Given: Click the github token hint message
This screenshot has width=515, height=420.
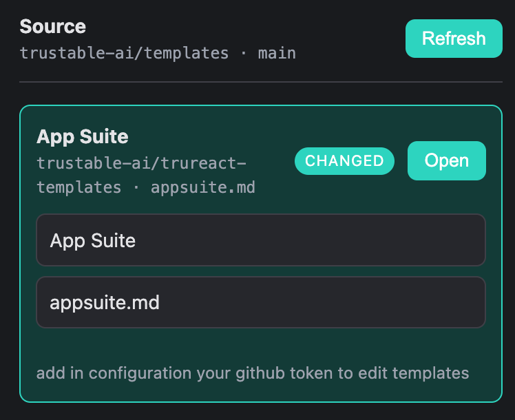Looking at the screenshot, I should coord(253,373).
